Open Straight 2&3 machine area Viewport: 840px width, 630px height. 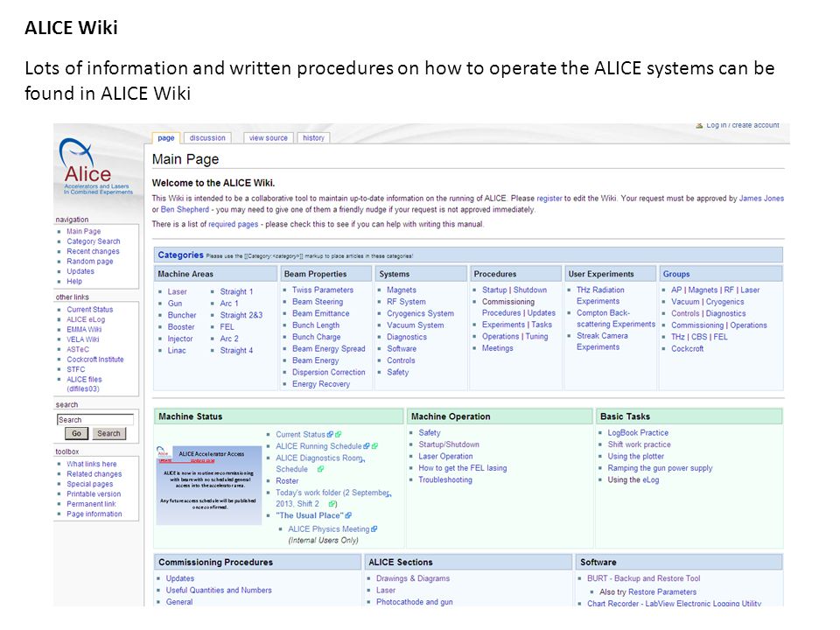click(241, 316)
